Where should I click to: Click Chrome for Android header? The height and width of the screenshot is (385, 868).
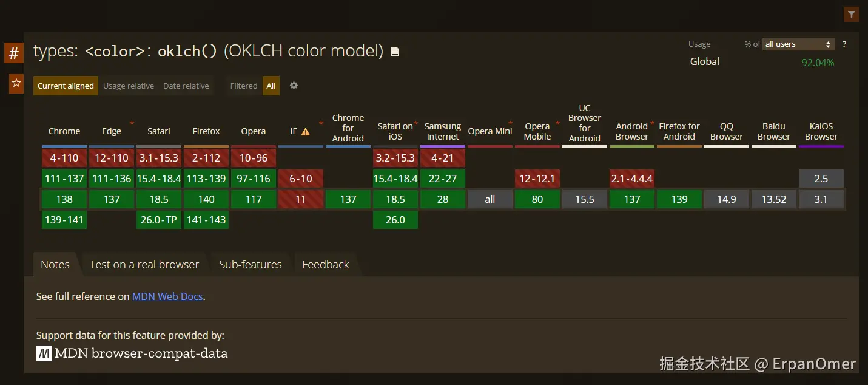click(x=348, y=128)
